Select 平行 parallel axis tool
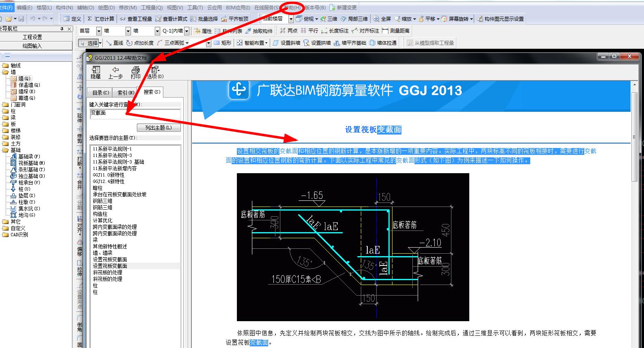This screenshot has height=348, width=644. point(309,30)
